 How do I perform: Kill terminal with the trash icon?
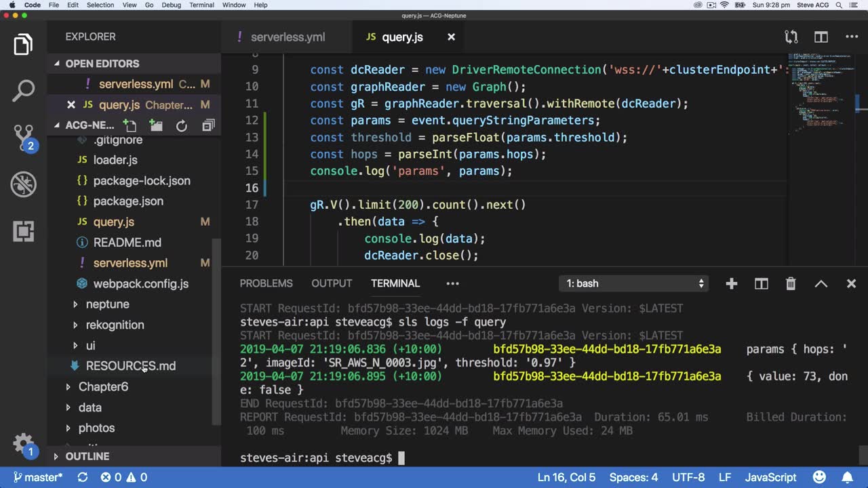pyautogui.click(x=791, y=283)
